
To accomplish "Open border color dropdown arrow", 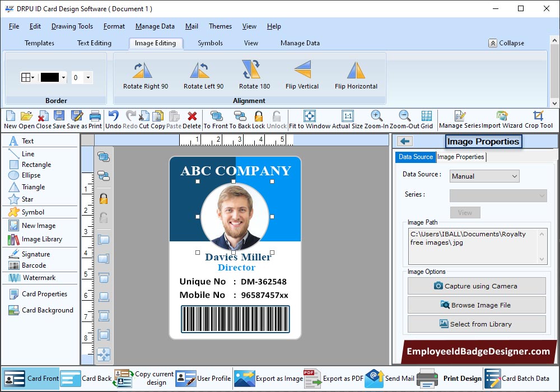I will pyautogui.click(x=64, y=77).
